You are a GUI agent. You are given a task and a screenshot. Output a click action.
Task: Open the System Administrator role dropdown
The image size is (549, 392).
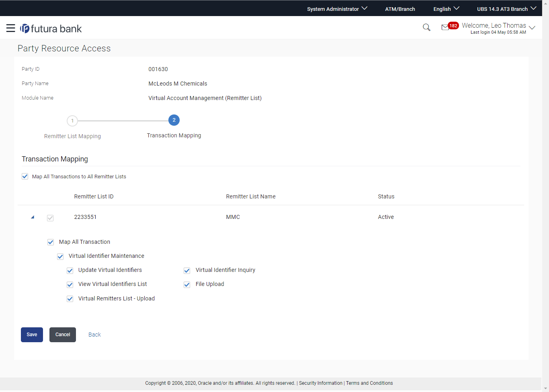[337, 9]
